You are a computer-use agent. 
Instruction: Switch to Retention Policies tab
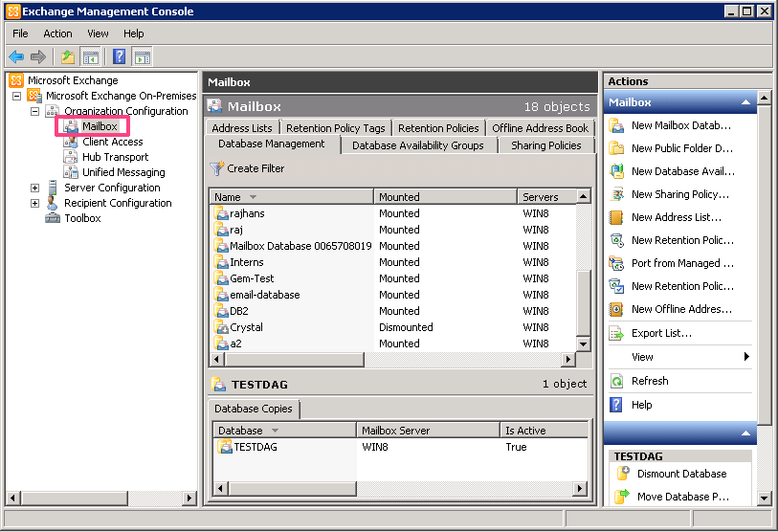pyautogui.click(x=438, y=128)
